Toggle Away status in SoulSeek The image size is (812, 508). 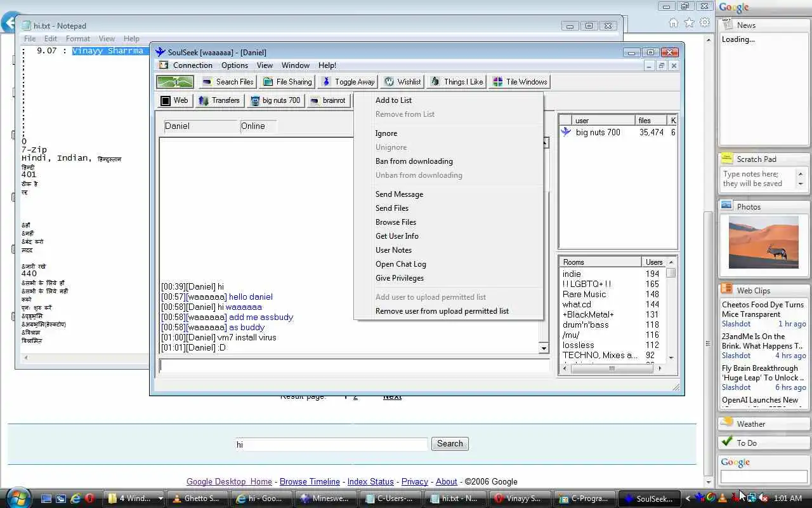348,82
